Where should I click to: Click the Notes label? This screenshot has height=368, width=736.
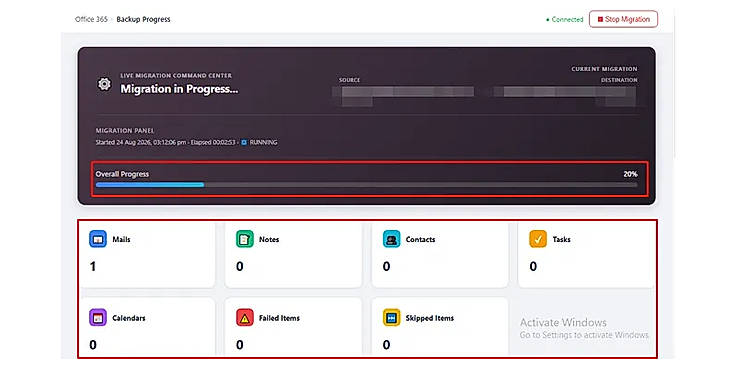click(269, 239)
